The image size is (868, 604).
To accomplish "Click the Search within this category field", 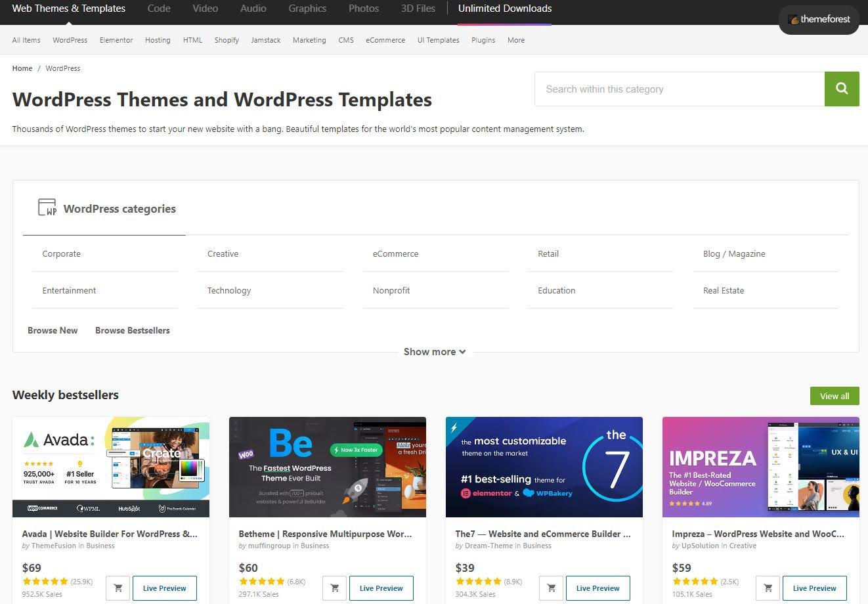I will (679, 89).
